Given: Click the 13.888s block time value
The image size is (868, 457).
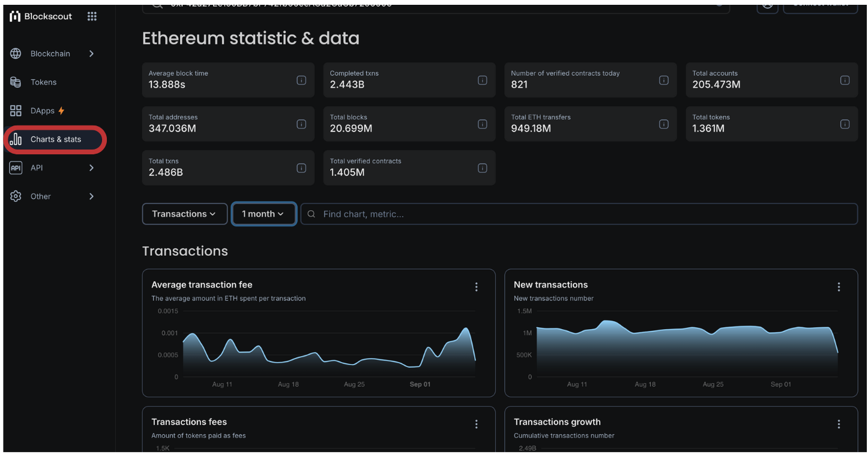Looking at the screenshot, I should (x=167, y=85).
